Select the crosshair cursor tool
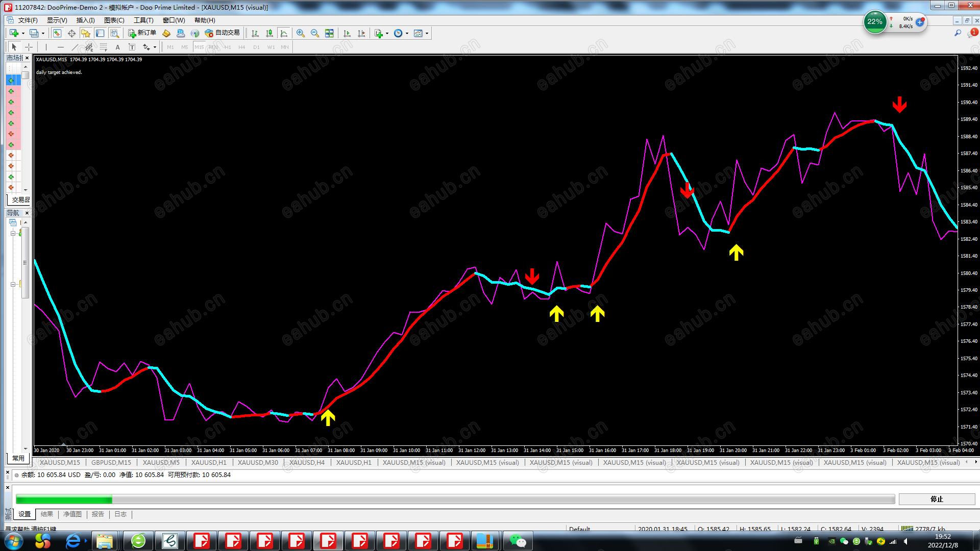The image size is (980, 551). pyautogui.click(x=29, y=47)
